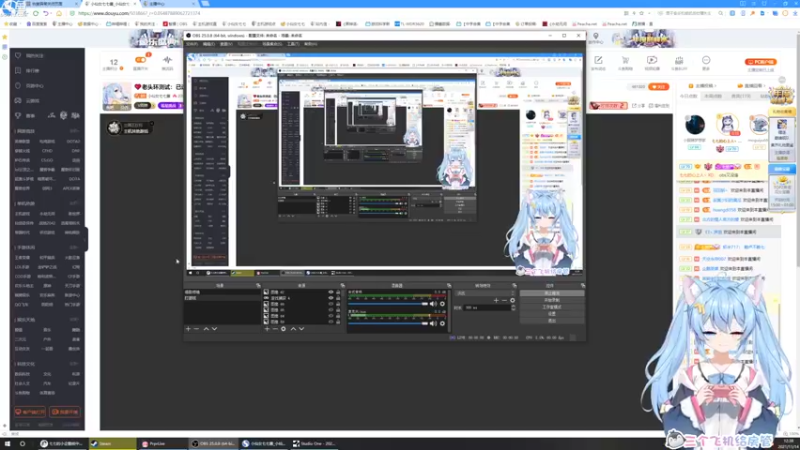
Task: Remove the selected scene in OBS
Action: 196,329
